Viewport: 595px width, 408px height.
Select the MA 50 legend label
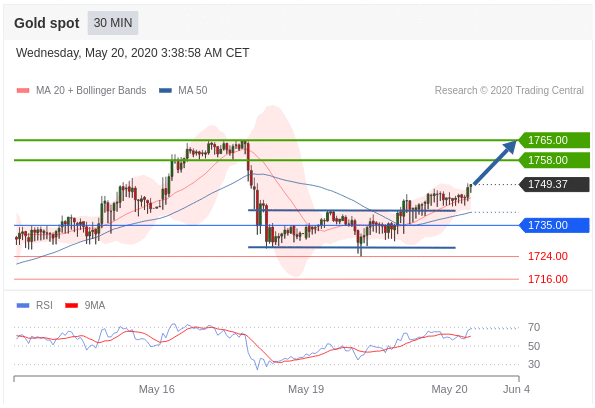pyautogui.click(x=193, y=90)
